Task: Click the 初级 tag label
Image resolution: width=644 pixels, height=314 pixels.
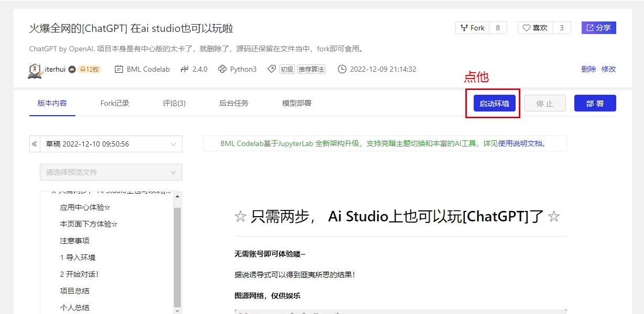Action: [287, 69]
